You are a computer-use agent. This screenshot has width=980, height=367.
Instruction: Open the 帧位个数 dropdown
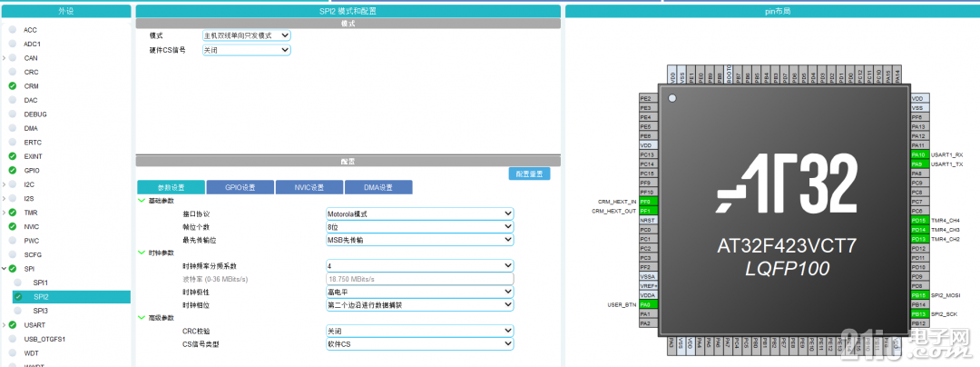420,227
